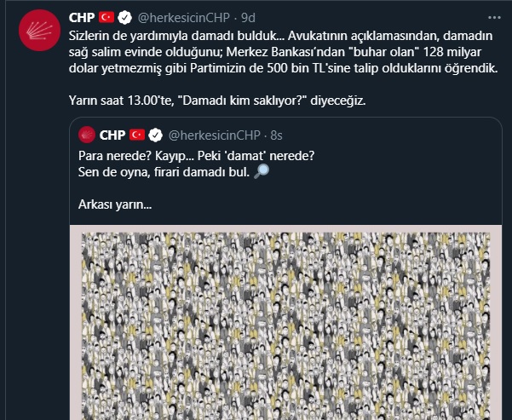Image resolution: width=512 pixels, height=420 pixels.
Task: Click the 'Sen de oyna, firari damadı bul.' line
Action: click(164, 172)
